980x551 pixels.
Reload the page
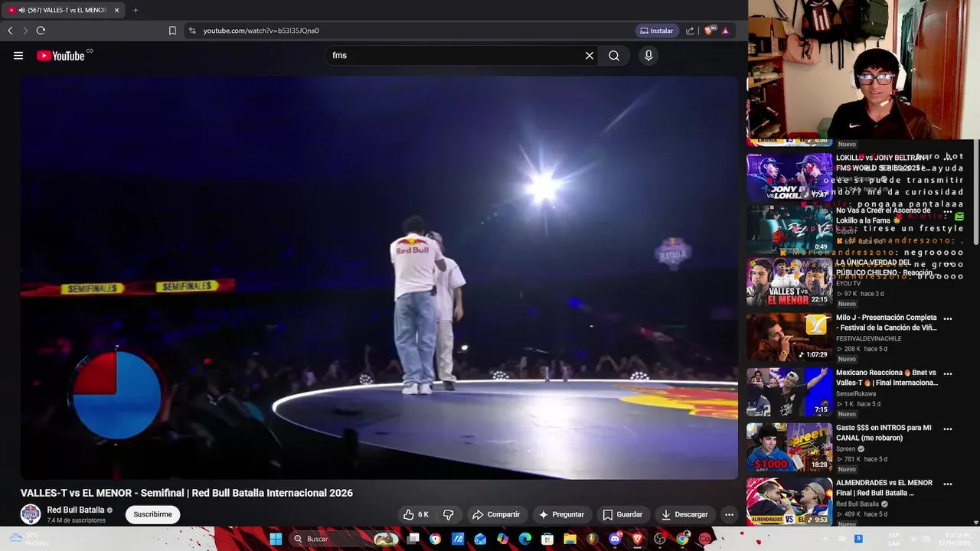(41, 31)
